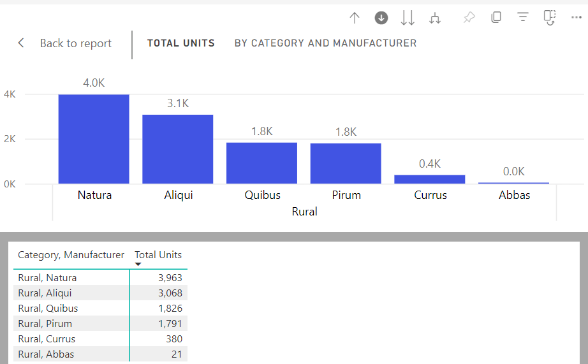Screen dimensions: 588x364
Task: Click Expand all down one level icon
Action: pos(435,18)
